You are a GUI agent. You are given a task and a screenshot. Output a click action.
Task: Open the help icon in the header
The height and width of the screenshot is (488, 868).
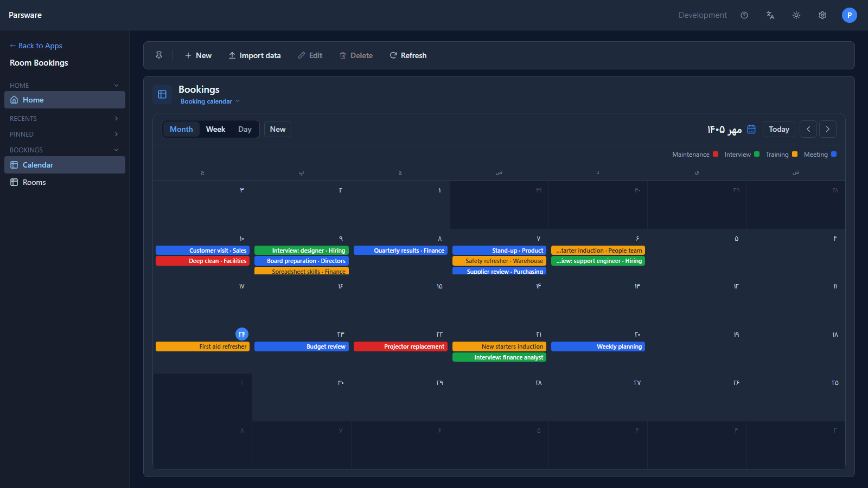tap(744, 15)
